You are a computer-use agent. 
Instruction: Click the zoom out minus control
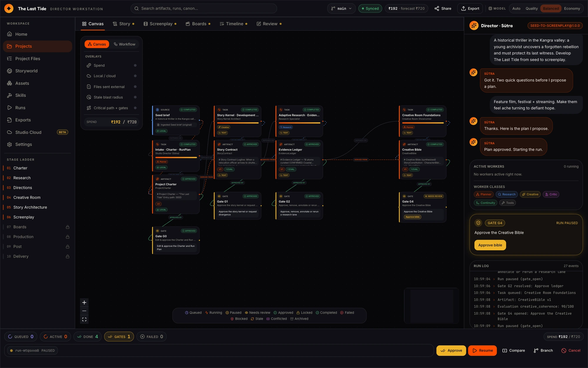[84, 311]
